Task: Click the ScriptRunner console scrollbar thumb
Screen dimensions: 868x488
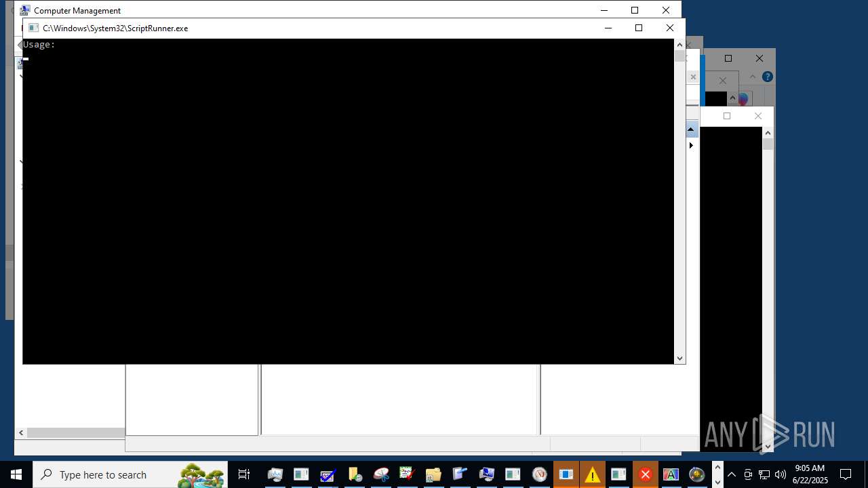Action: click(679, 56)
